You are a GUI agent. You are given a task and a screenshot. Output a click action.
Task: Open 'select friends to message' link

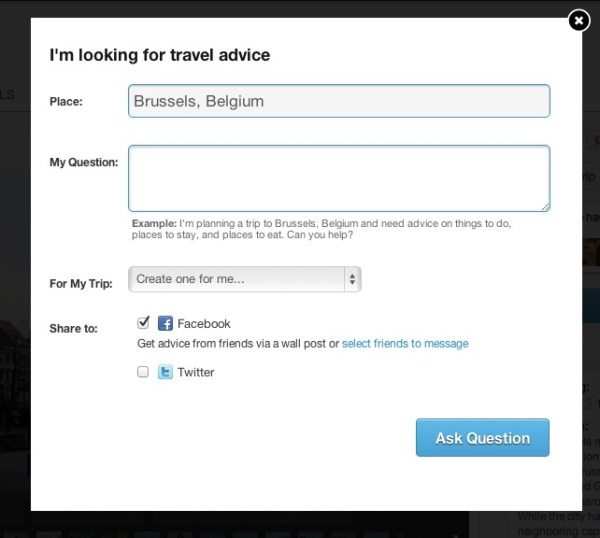click(x=405, y=344)
